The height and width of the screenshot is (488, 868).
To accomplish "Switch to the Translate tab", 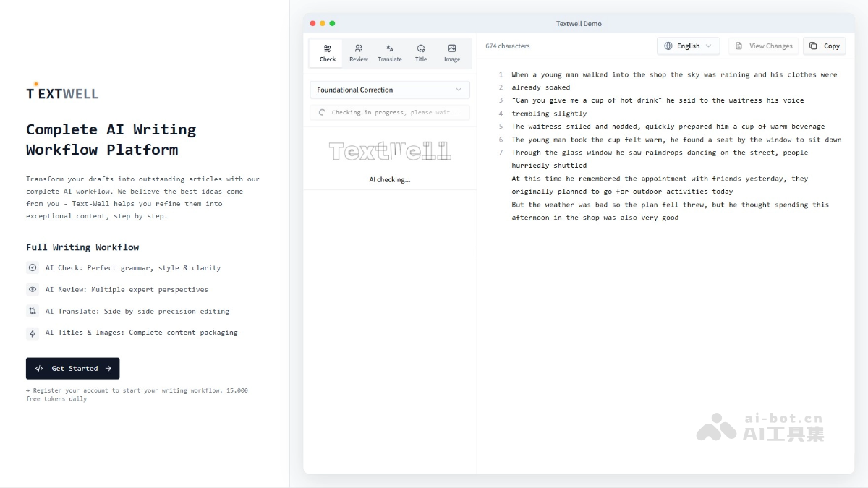I will coord(390,52).
